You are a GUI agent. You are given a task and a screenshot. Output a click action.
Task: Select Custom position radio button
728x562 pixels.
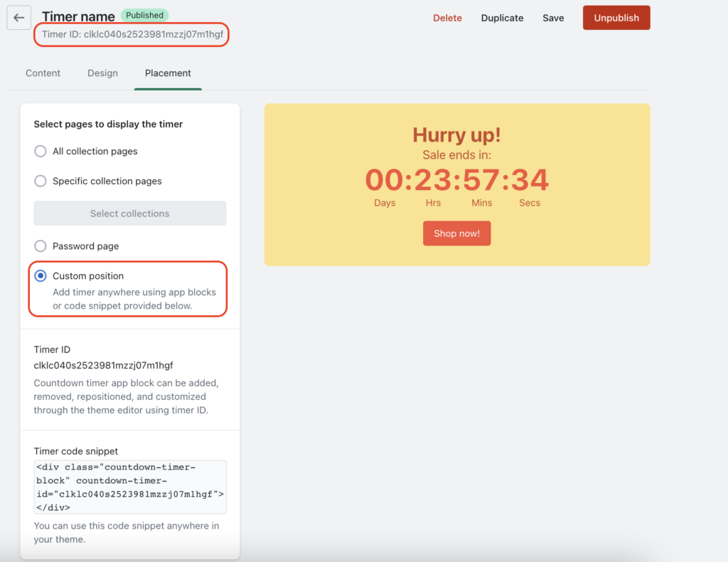click(x=41, y=276)
